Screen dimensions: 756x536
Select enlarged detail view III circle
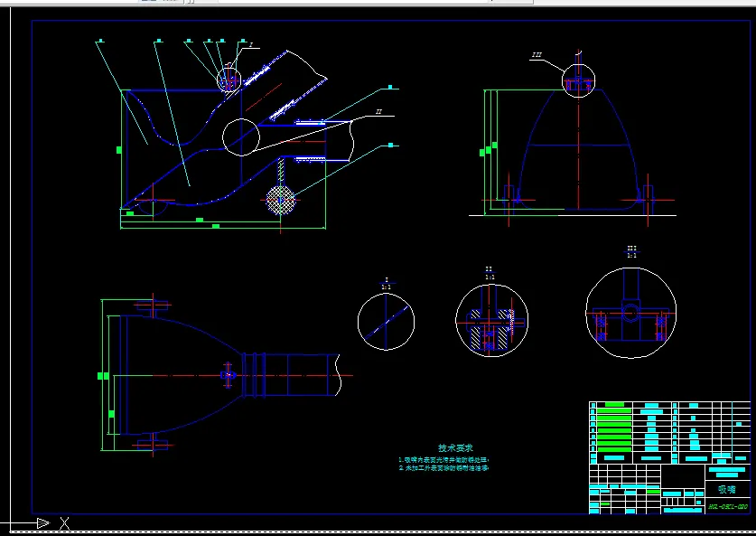tap(630, 313)
